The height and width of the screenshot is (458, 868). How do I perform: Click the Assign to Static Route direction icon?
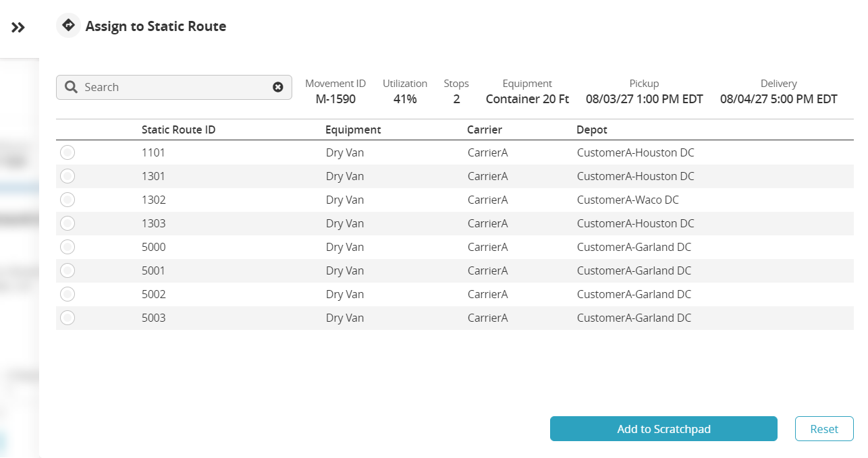pyautogui.click(x=68, y=26)
